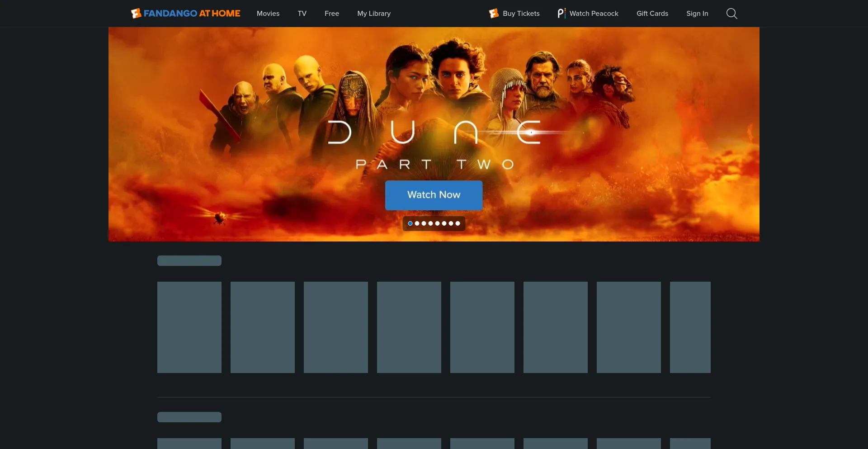Switch to the seventh carousel slide dot

tap(451, 223)
